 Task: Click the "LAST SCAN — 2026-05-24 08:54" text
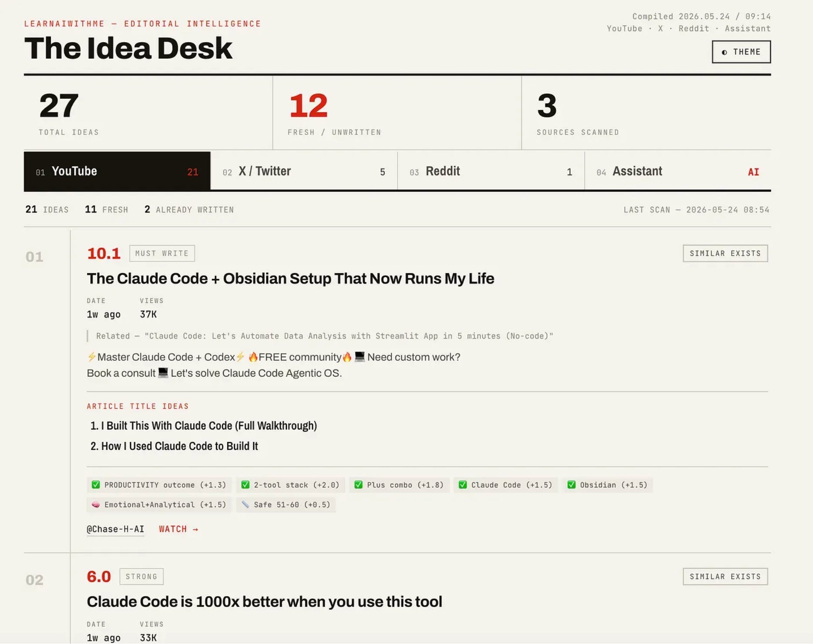click(696, 210)
